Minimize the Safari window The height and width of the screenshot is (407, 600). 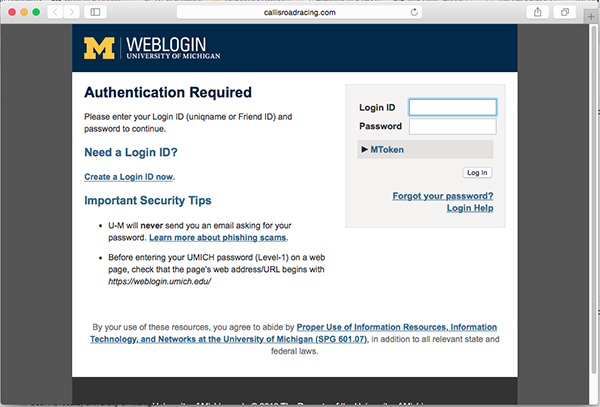coord(24,12)
